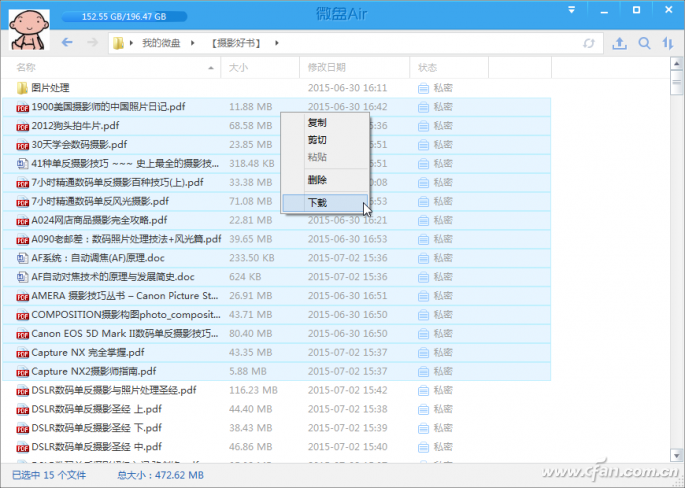Choose 粘贴 in the context menu
The image size is (685, 488).
click(325, 157)
